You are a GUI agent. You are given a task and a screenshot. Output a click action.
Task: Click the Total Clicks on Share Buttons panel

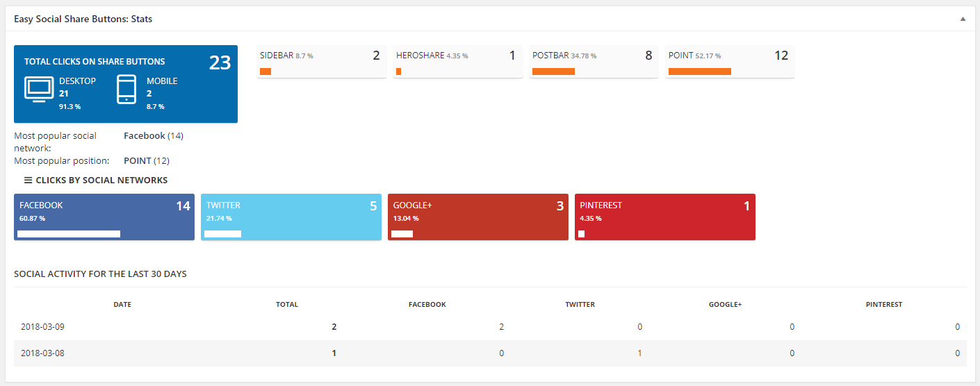pos(125,83)
